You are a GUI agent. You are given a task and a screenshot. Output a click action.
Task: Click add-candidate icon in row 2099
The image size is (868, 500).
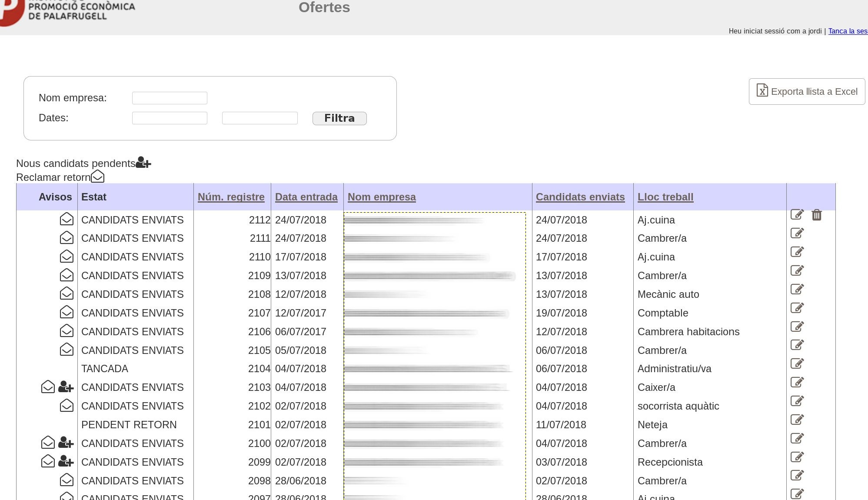pos(66,461)
